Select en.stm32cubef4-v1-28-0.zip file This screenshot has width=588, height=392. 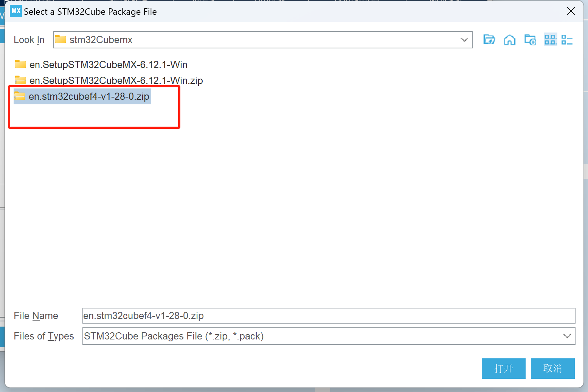pos(82,96)
